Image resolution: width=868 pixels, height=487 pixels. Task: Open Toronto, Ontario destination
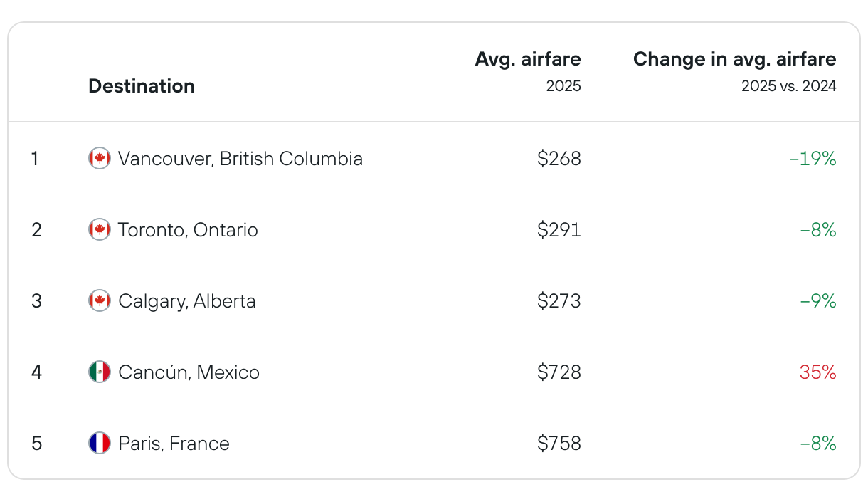click(x=188, y=229)
